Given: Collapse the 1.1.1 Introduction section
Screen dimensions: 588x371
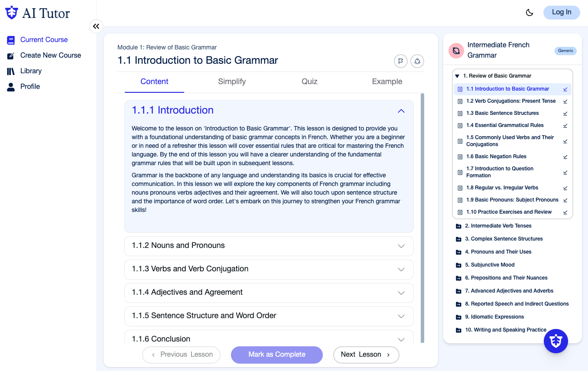Looking at the screenshot, I should (x=401, y=111).
